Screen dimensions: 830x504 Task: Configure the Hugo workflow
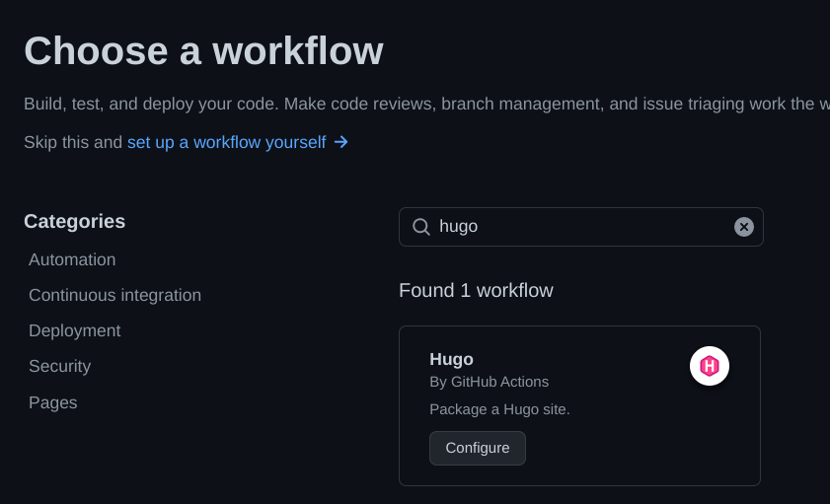coord(478,448)
